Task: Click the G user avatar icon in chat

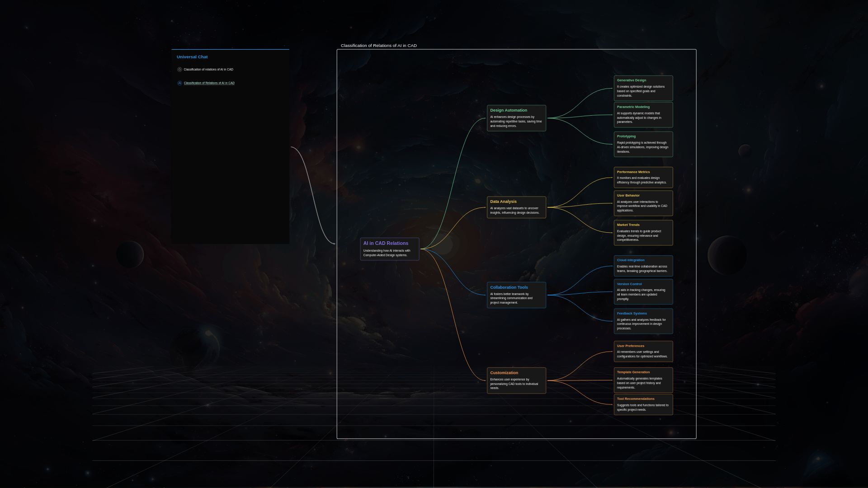Action: (179, 70)
